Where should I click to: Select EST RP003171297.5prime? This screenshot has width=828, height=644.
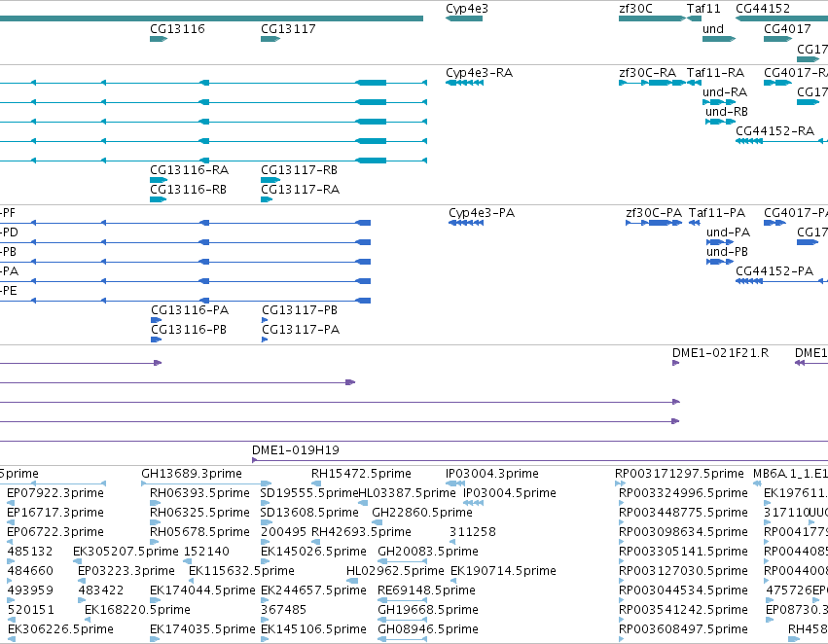[x=679, y=474]
